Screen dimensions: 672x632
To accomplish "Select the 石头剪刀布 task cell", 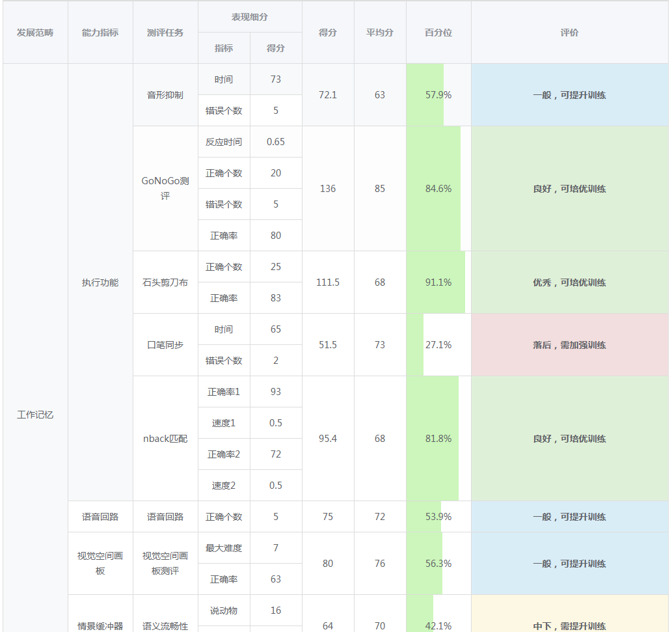I will [x=165, y=282].
